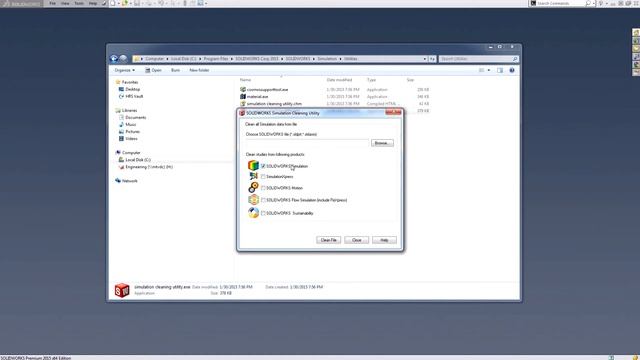The image size is (640, 360).
Task: Click Computer in the address breadcrumb
Action: (154, 59)
